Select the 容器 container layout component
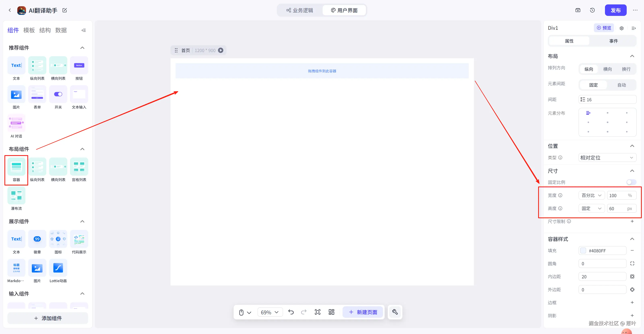The width and height of the screenshot is (644, 334). (16, 167)
